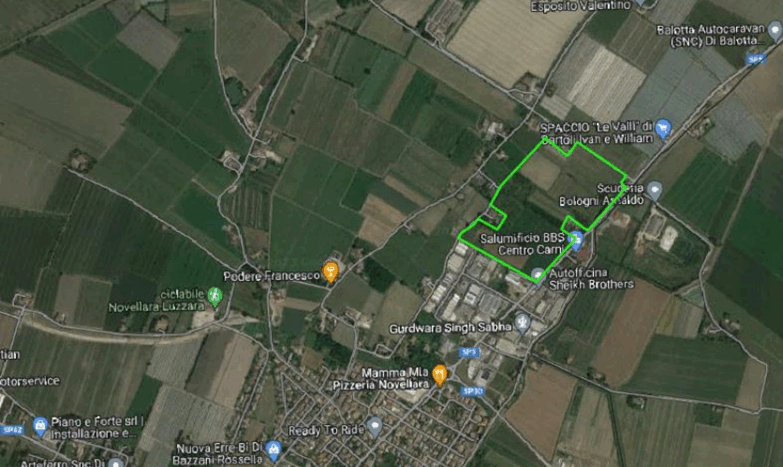Click the Podere Francesco text label
Viewport: 783px width, 467px height.
[272, 276]
